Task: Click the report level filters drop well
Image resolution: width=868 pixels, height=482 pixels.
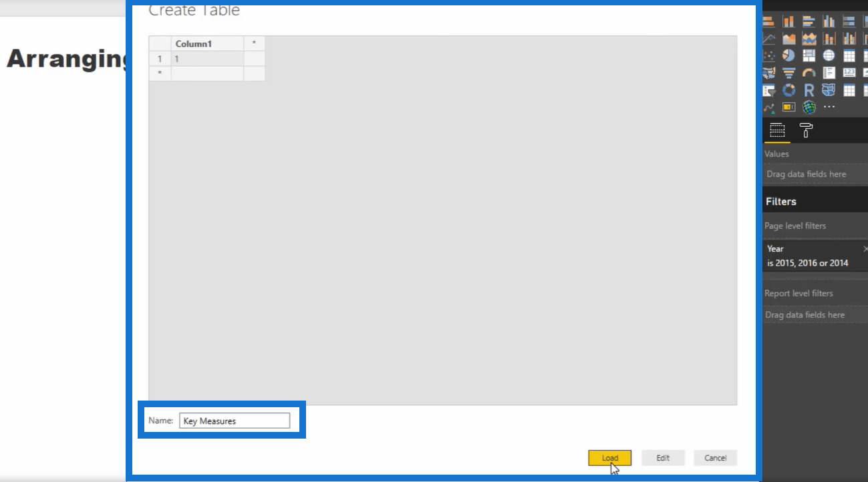Action: [x=815, y=315]
